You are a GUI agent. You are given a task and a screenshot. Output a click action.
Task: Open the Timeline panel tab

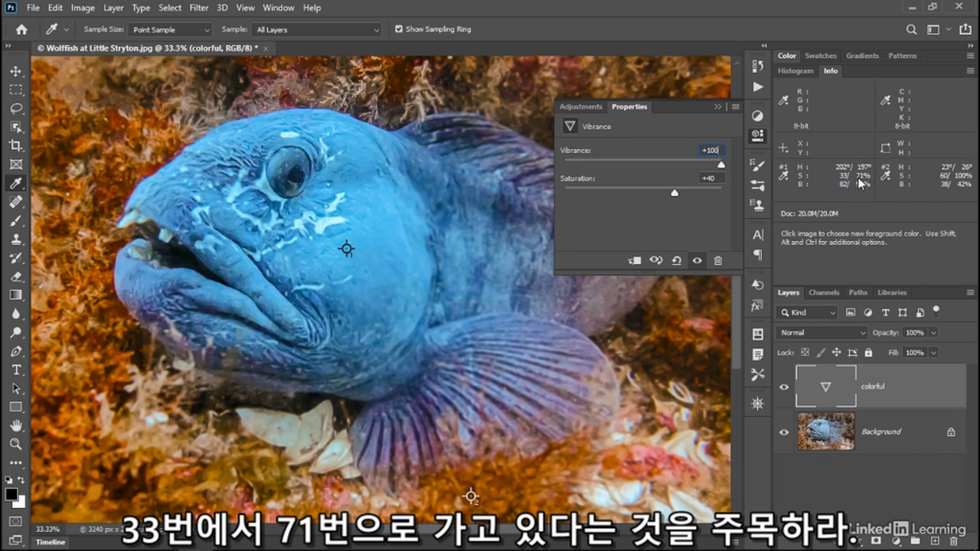click(x=51, y=542)
